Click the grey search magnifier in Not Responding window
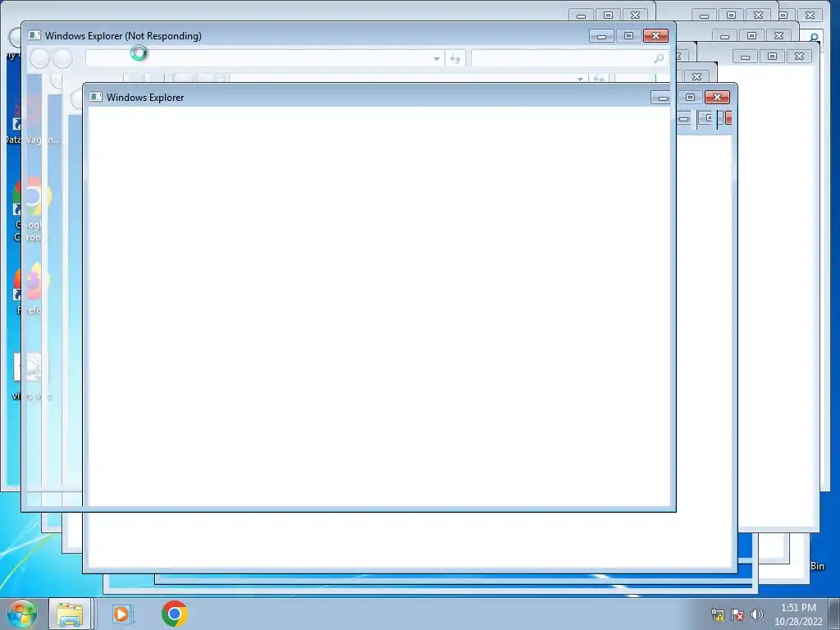The width and height of the screenshot is (840, 630). click(659, 58)
